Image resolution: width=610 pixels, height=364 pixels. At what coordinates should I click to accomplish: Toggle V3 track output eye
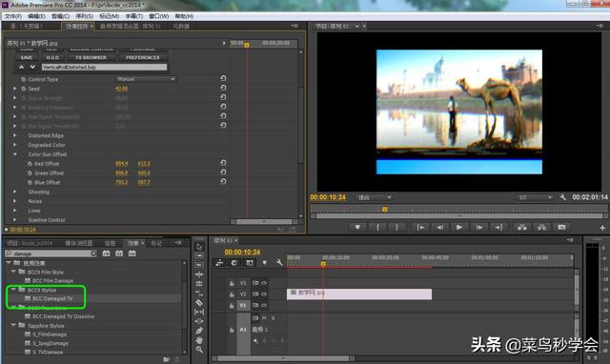coord(264,283)
